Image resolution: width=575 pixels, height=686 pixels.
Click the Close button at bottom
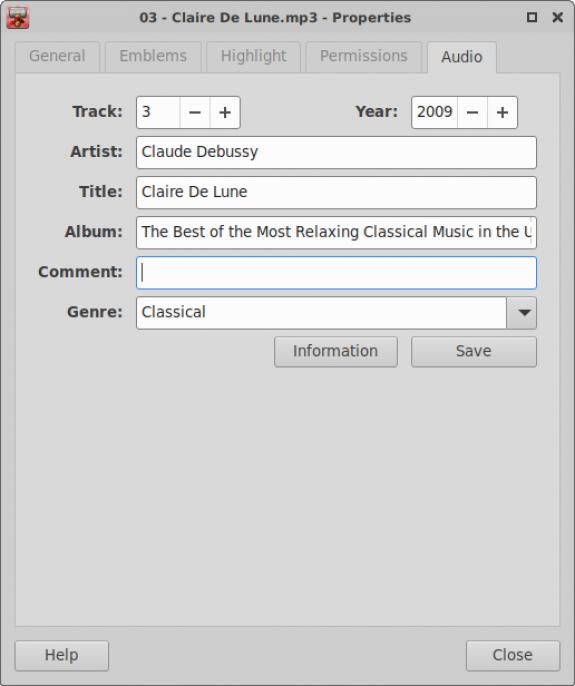(513, 655)
